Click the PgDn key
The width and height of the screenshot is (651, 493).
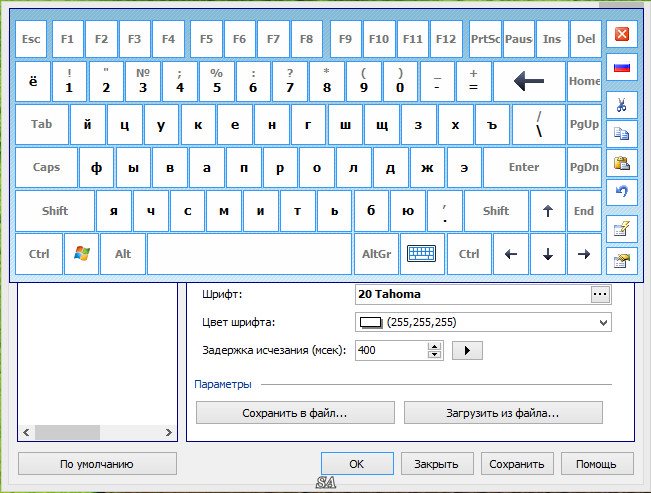pyautogui.click(x=584, y=167)
